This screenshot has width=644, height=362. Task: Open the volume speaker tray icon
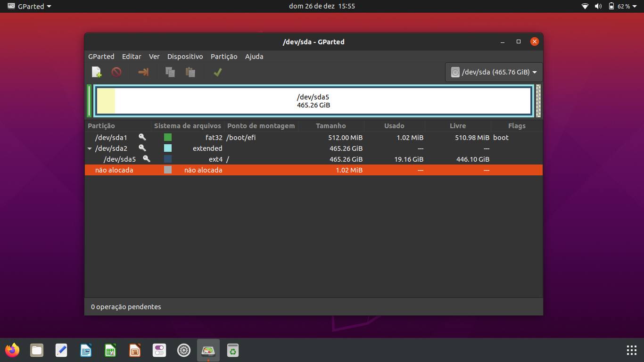click(x=598, y=6)
